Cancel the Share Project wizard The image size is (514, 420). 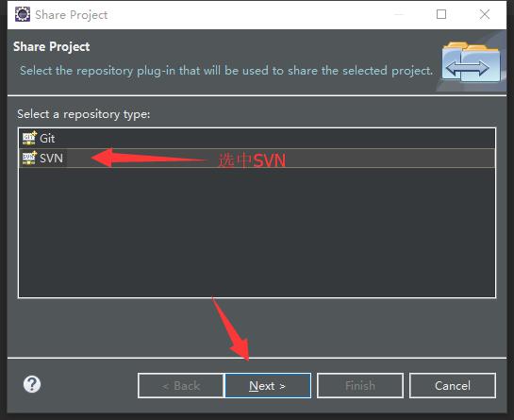click(453, 385)
